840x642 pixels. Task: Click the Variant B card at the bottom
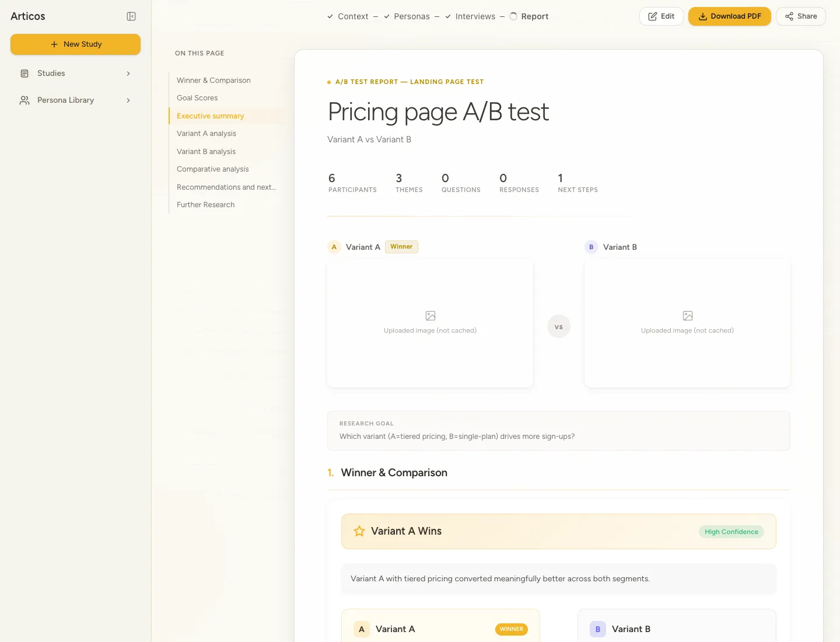pyautogui.click(x=677, y=626)
